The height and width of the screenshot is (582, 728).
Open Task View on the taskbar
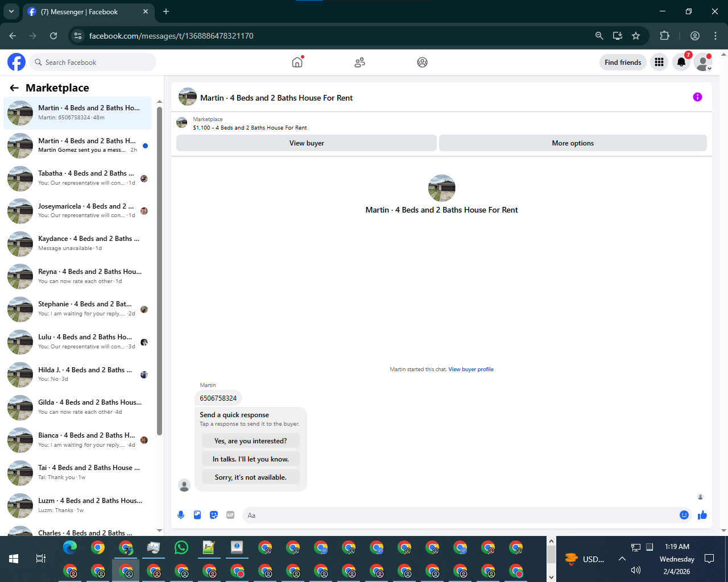[41, 559]
